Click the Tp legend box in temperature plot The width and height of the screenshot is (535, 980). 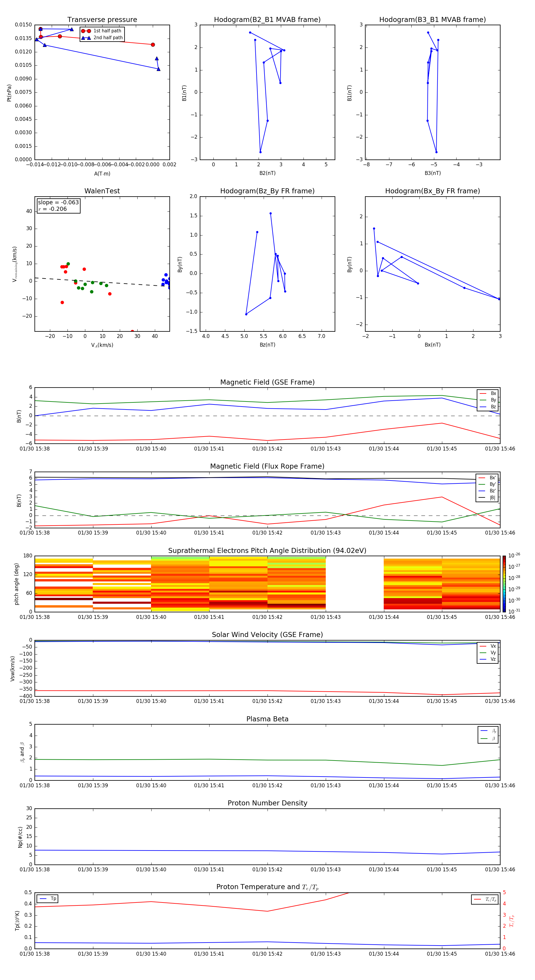coord(48,899)
